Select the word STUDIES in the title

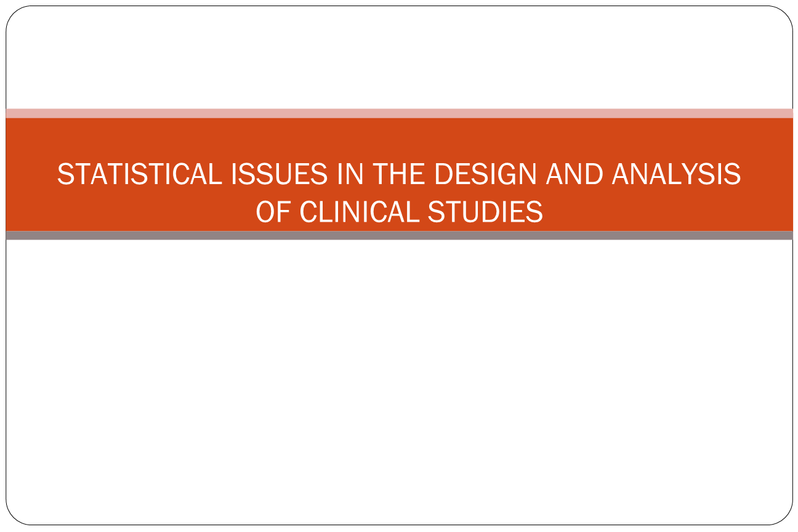485,212
